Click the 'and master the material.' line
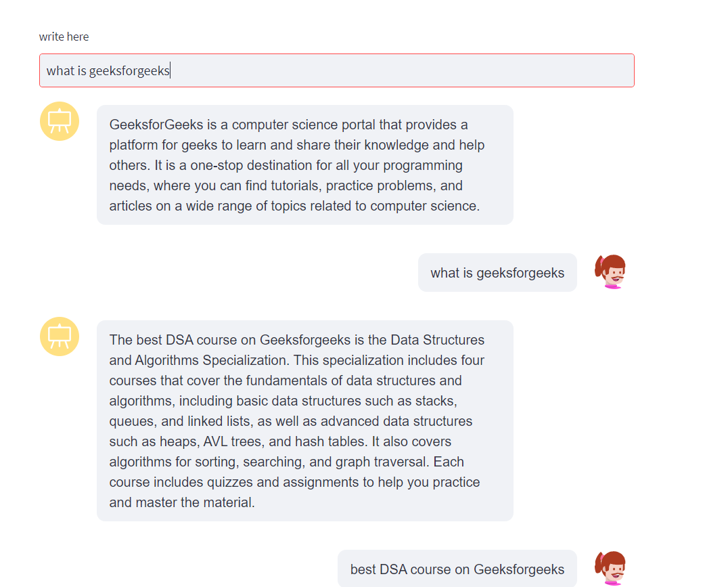The image size is (728, 587). (x=182, y=502)
